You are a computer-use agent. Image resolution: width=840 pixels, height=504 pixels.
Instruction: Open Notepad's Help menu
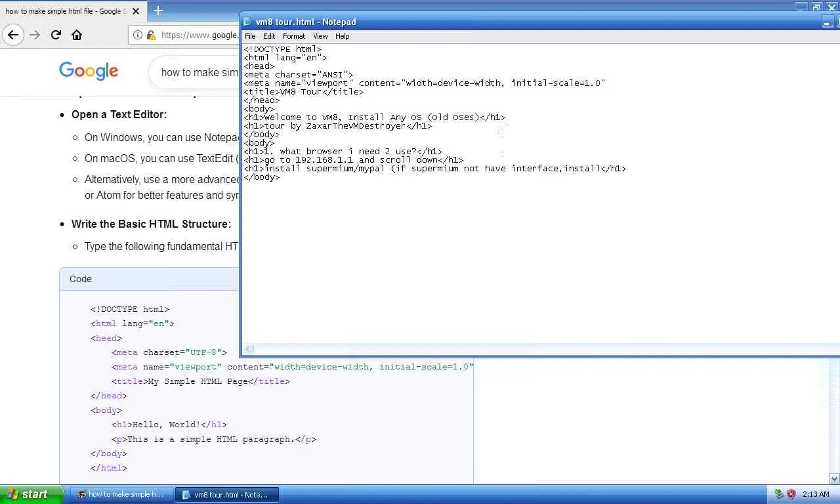point(343,36)
